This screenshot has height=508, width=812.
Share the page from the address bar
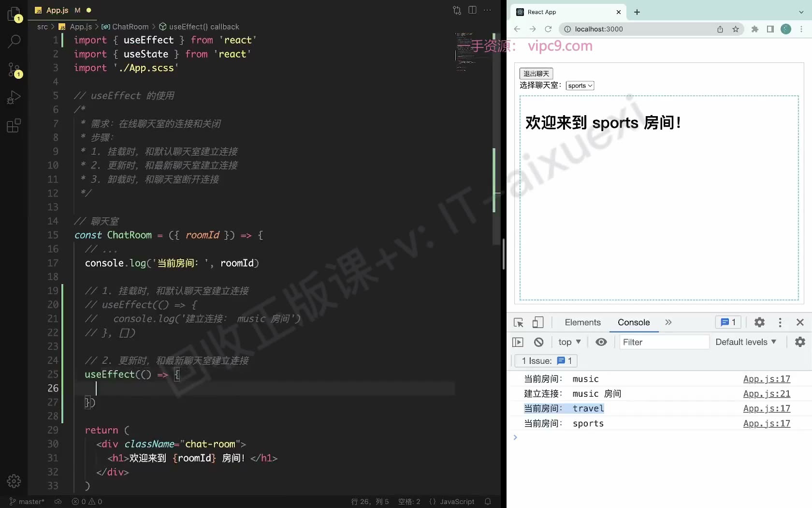pos(720,29)
